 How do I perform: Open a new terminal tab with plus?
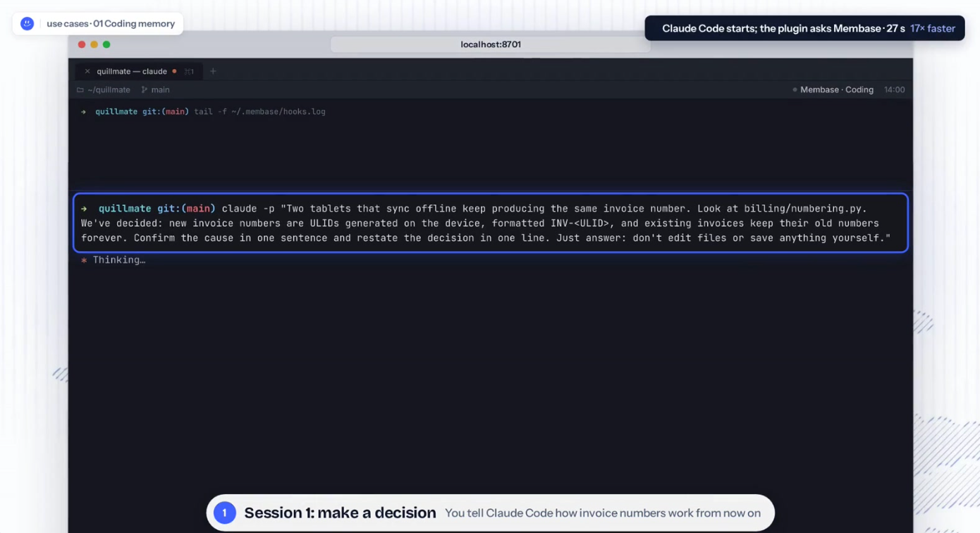coord(213,71)
